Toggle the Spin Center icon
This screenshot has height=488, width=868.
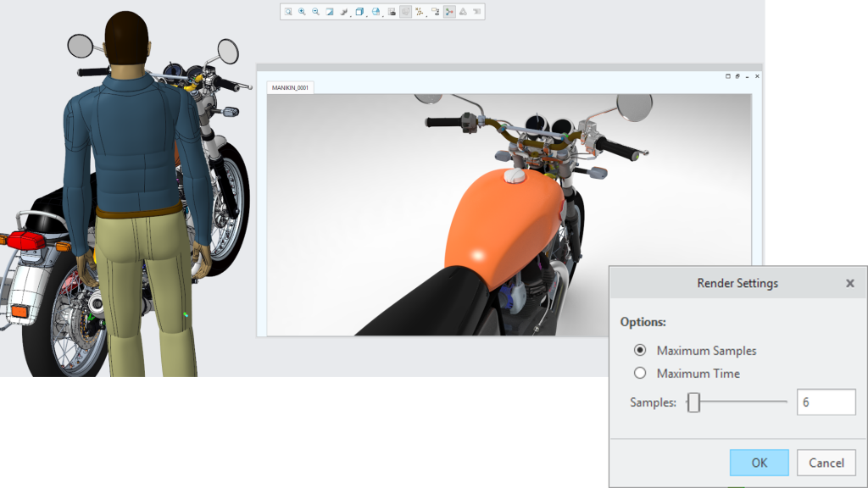(x=449, y=12)
